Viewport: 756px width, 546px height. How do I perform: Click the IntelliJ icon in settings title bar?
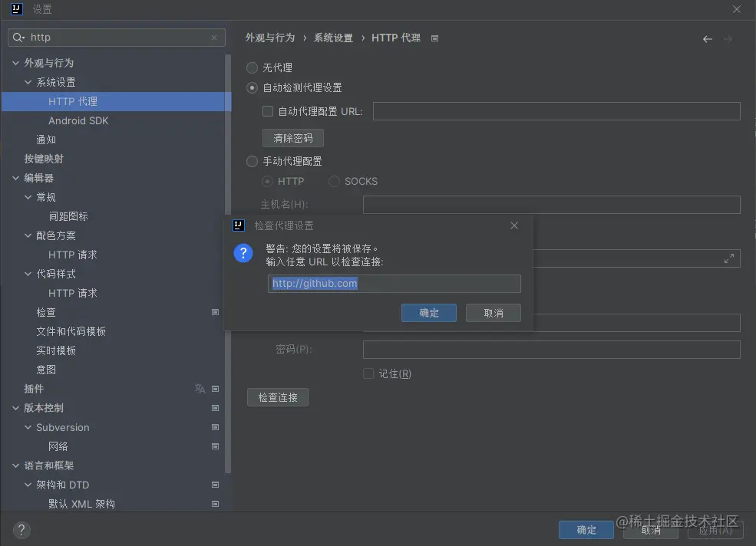pos(17,9)
